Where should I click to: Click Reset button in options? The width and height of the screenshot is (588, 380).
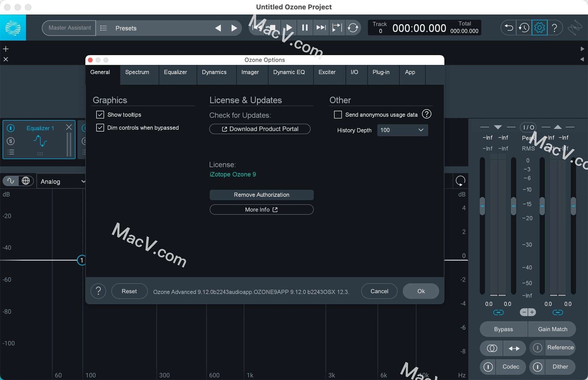129,291
